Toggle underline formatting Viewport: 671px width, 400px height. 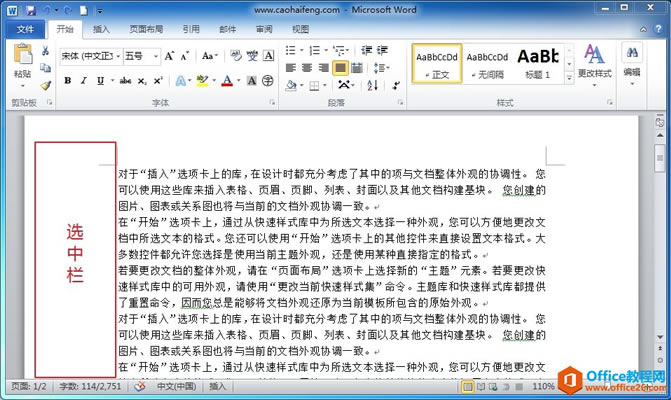(101, 80)
